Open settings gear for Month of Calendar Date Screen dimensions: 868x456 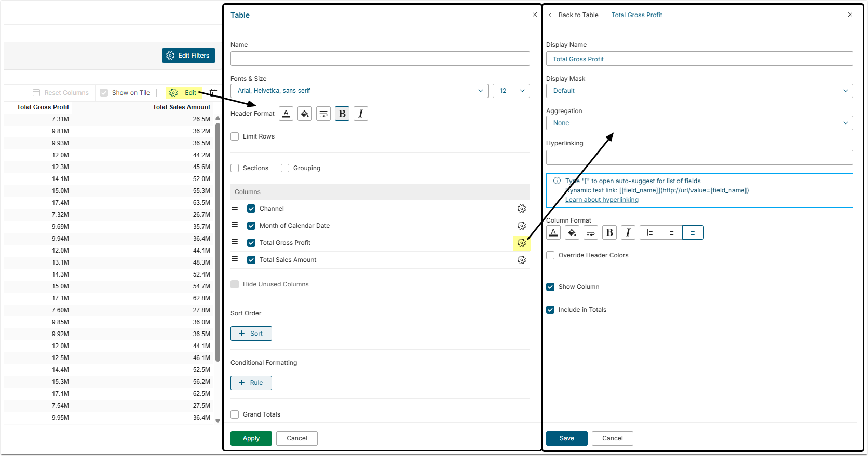pyautogui.click(x=522, y=226)
